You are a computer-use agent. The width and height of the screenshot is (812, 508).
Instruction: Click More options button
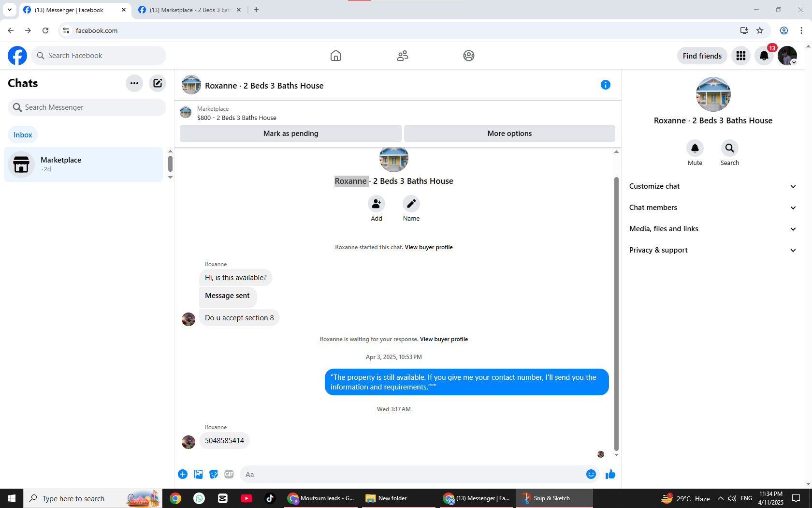coord(509,134)
